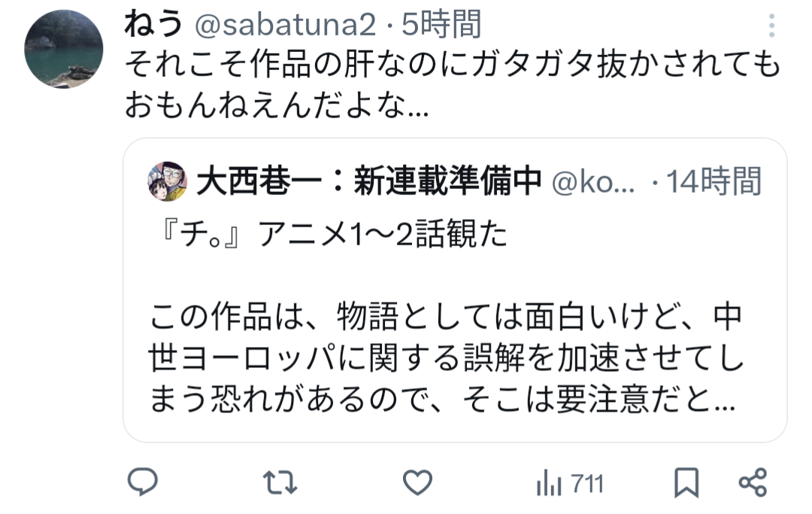Open the three-dot more options menu
The width and height of the screenshot is (812, 514).
771,26
